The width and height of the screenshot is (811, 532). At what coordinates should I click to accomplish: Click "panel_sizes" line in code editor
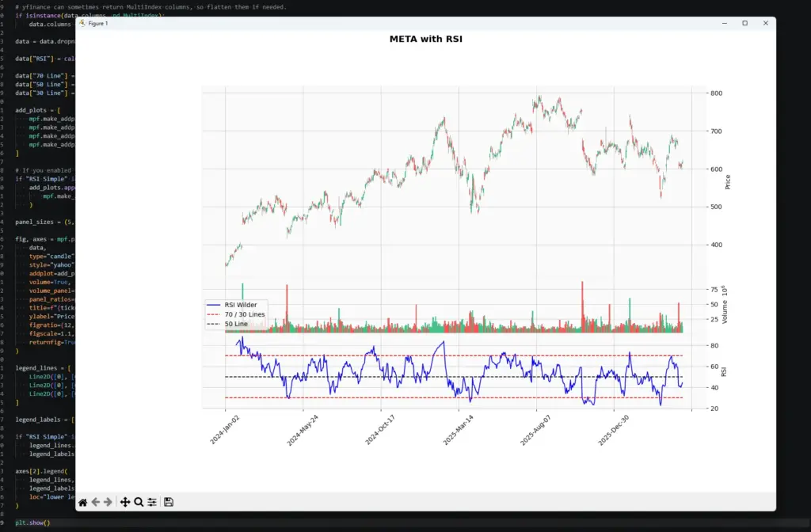(45, 222)
